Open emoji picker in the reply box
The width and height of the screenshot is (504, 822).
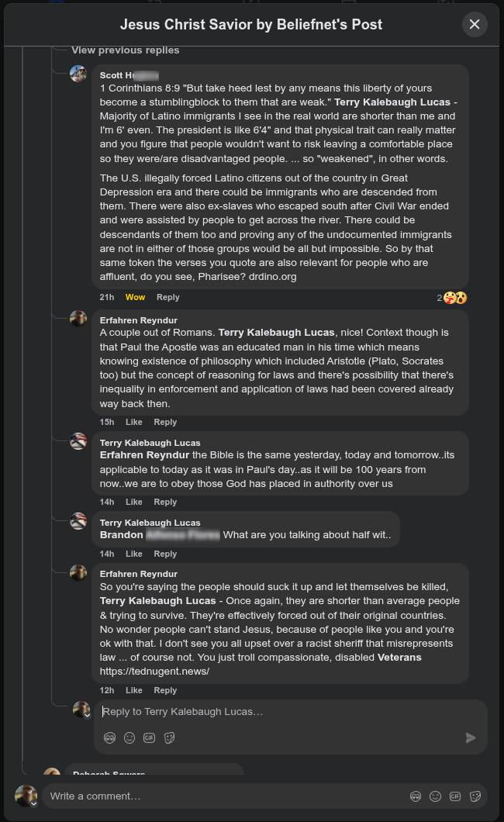coord(129,738)
